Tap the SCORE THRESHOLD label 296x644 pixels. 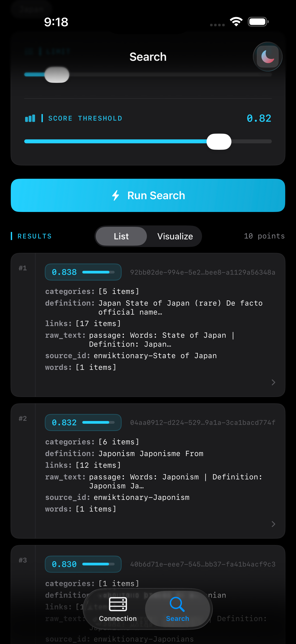[x=85, y=118]
